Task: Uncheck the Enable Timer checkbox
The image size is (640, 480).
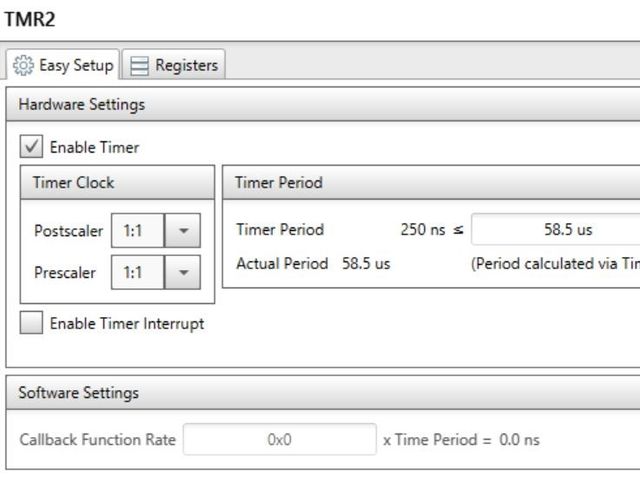Action: 32,147
